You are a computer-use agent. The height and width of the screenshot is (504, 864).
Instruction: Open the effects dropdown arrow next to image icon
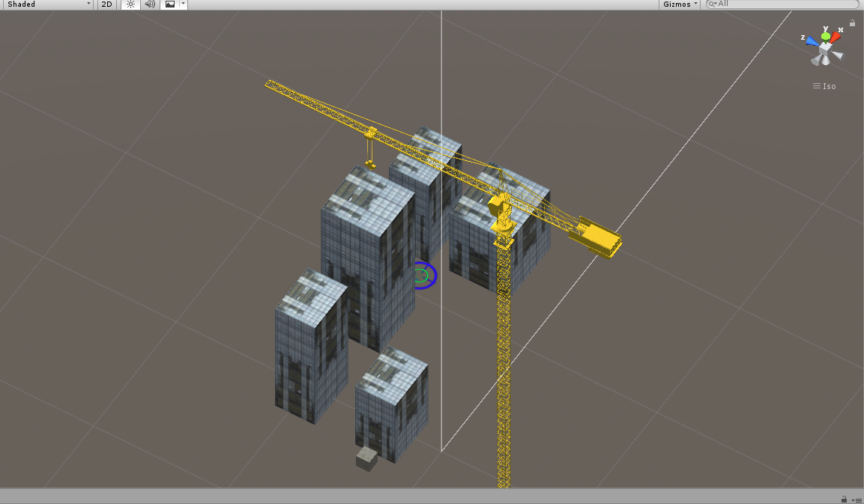click(183, 4)
